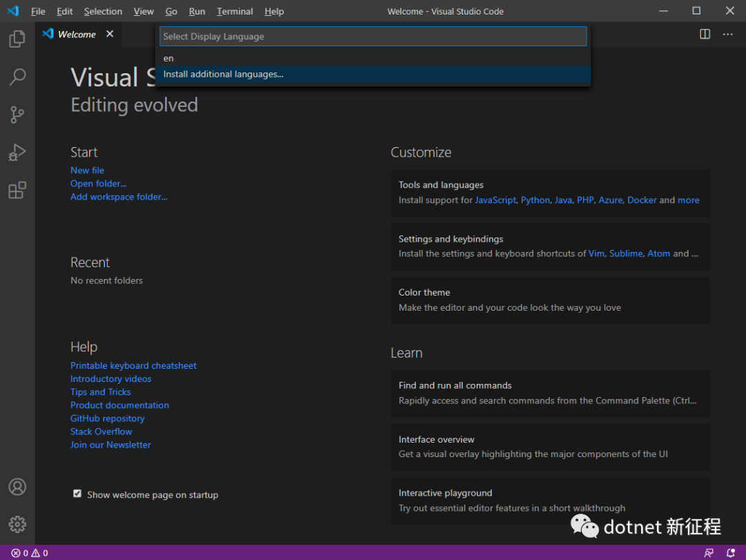Open the Terminal menu
This screenshot has width=746, height=560.
point(235,12)
